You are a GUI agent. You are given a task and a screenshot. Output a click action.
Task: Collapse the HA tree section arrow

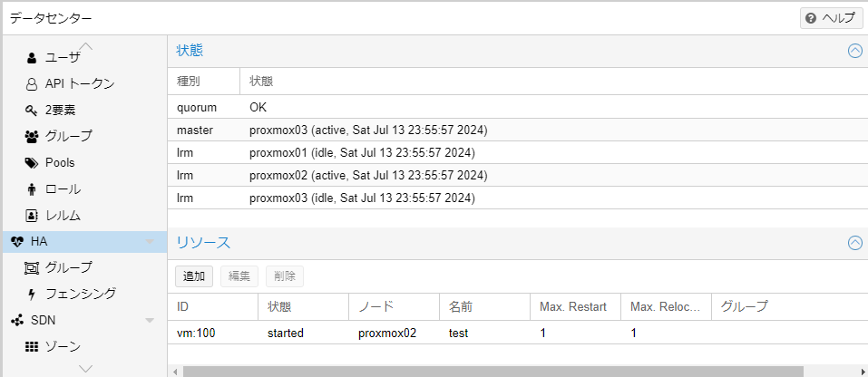coord(150,242)
